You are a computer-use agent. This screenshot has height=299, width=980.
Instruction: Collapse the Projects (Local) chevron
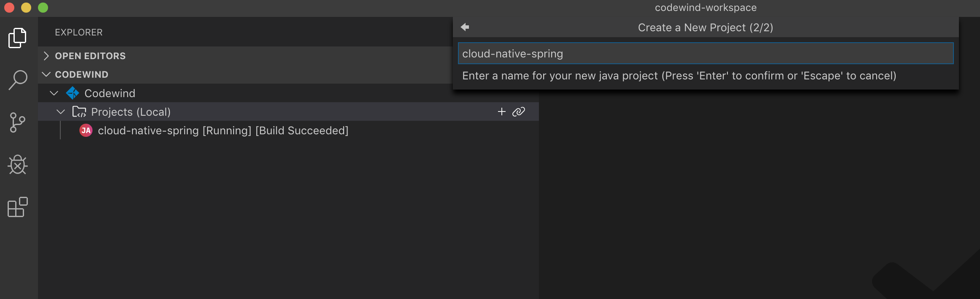(x=61, y=111)
